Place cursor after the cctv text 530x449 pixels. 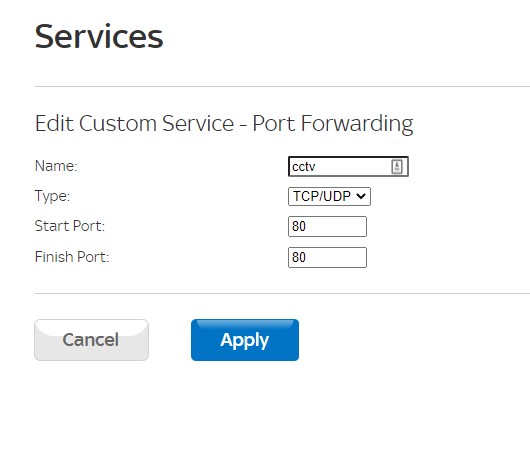[316, 167]
